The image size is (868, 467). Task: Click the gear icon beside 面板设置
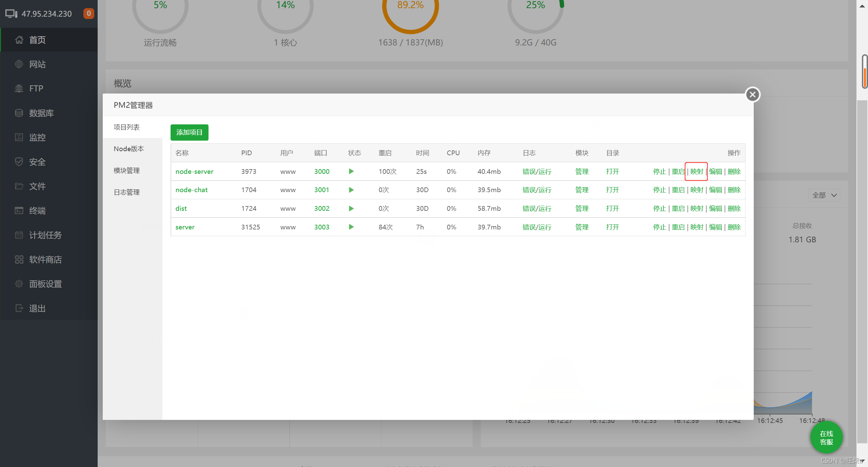click(x=19, y=284)
